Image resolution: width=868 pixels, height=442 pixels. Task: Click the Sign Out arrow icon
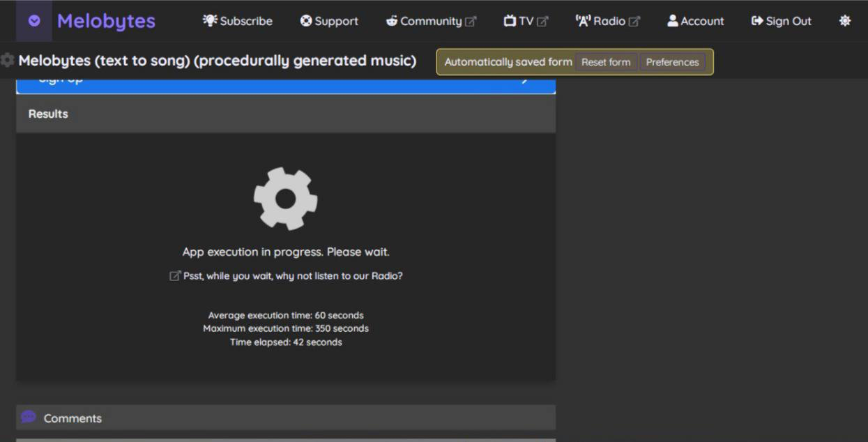[757, 21]
